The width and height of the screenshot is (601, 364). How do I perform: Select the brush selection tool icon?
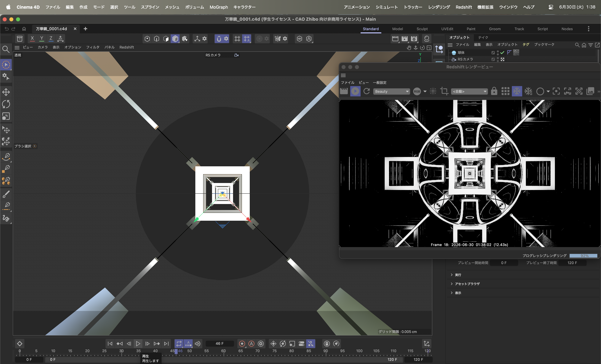tap(6, 65)
